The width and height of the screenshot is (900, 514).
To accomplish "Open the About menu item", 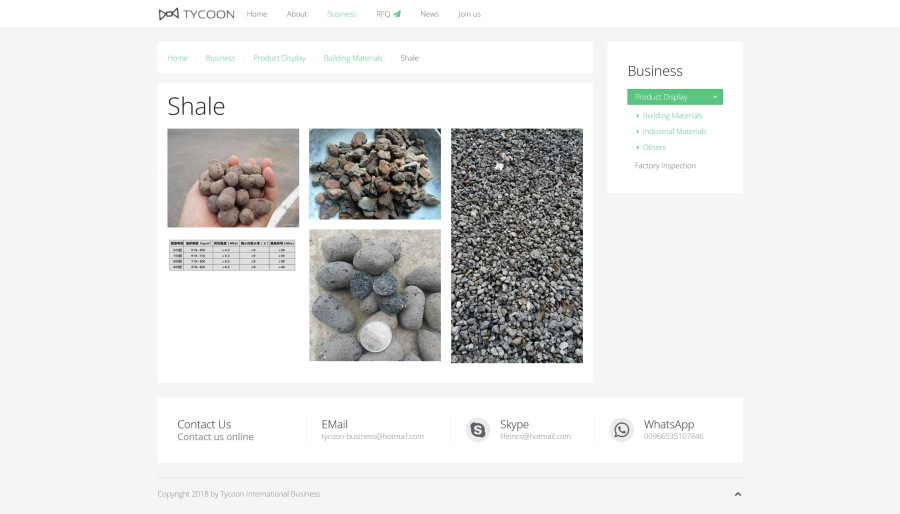I will click(297, 14).
